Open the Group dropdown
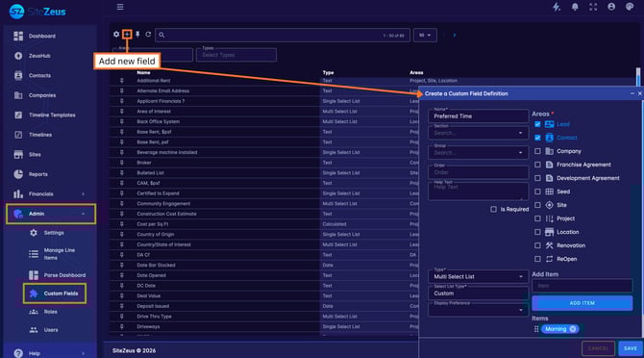 (x=478, y=152)
